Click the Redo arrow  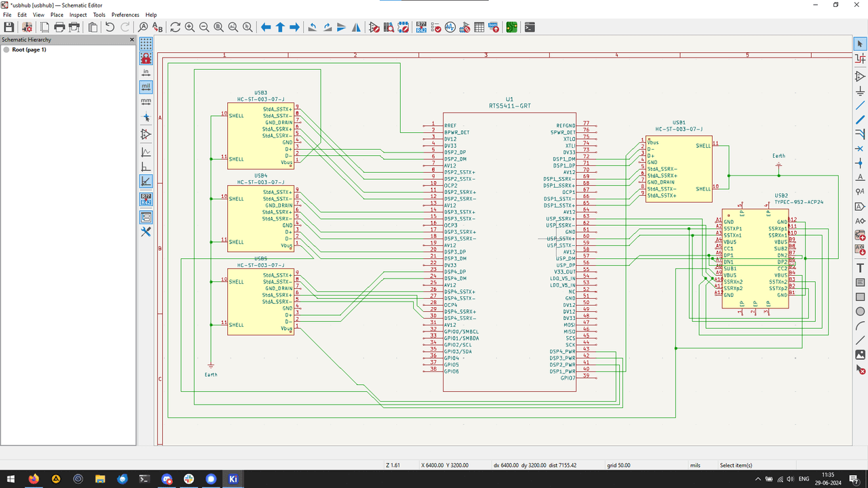point(125,27)
